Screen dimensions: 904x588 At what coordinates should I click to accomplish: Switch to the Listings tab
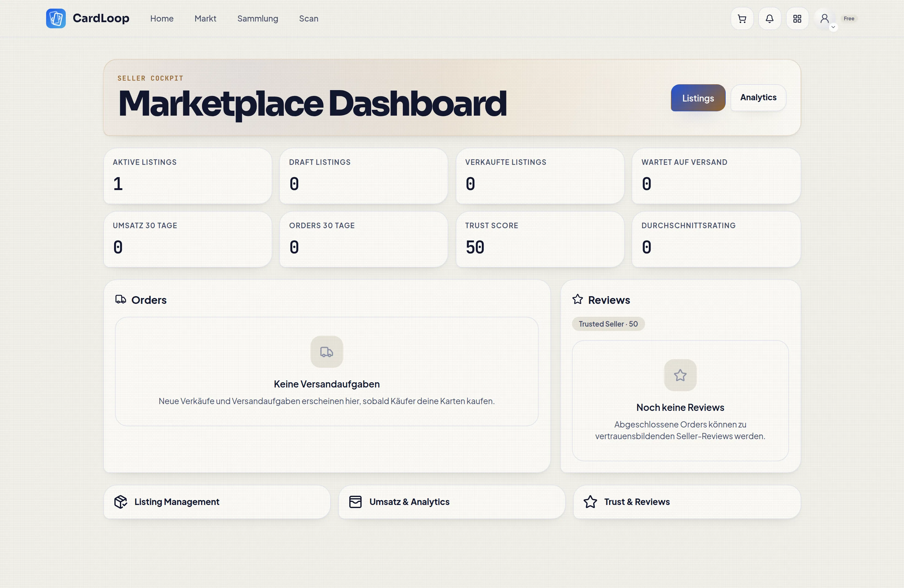click(698, 97)
